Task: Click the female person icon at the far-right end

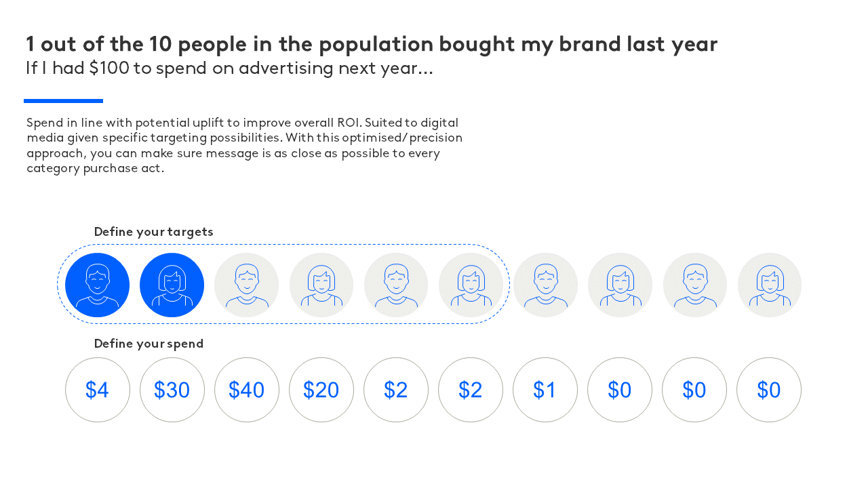Action: pyautogui.click(x=770, y=285)
